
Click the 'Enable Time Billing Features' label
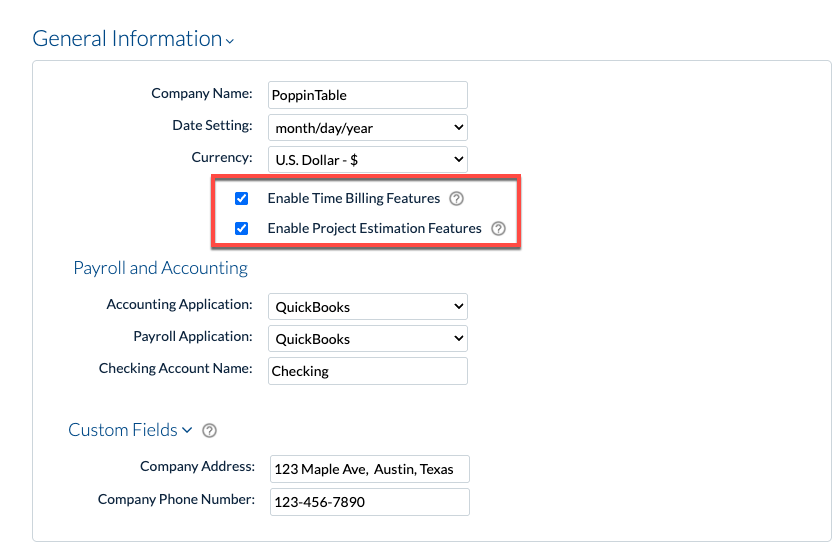click(354, 199)
